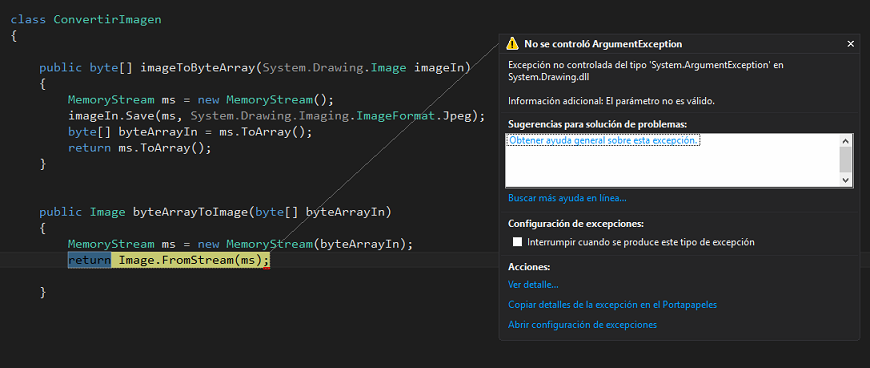The width and height of the screenshot is (870, 368).
Task: Click the suggestions list scroll-up arrow
Action: (846, 140)
